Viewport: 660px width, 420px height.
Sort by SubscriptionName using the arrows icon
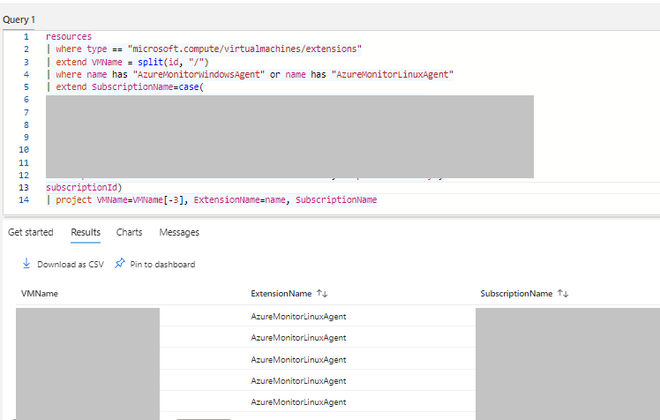(x=563, y=293)
